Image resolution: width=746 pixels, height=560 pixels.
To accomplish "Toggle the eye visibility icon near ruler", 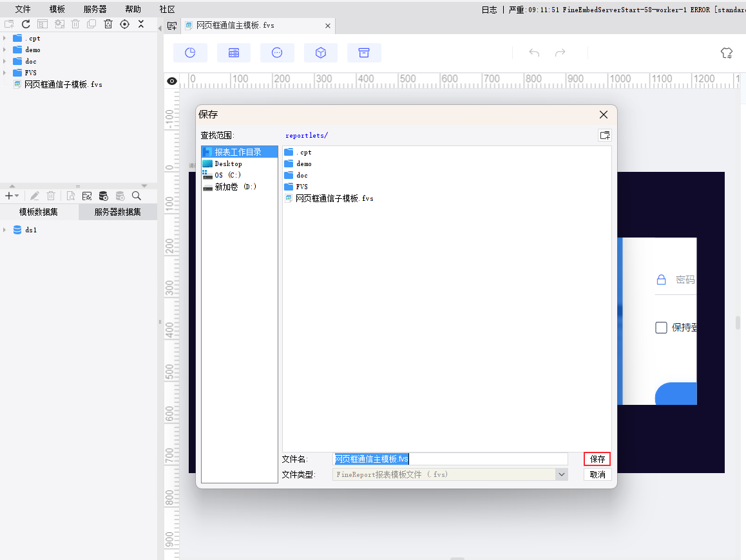I will coord(172,81).
